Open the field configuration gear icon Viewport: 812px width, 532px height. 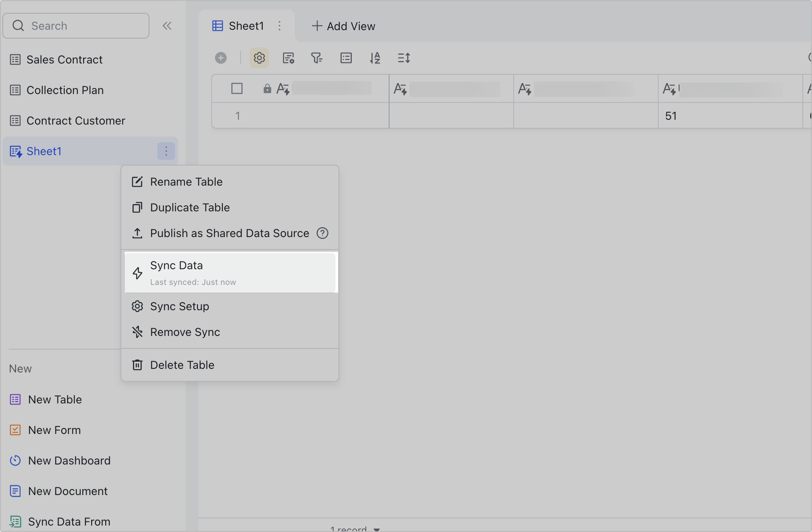(259, 58)
